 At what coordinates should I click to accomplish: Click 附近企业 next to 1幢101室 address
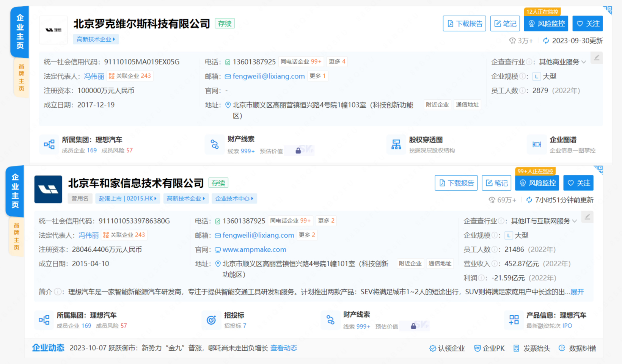coord(410,264)
